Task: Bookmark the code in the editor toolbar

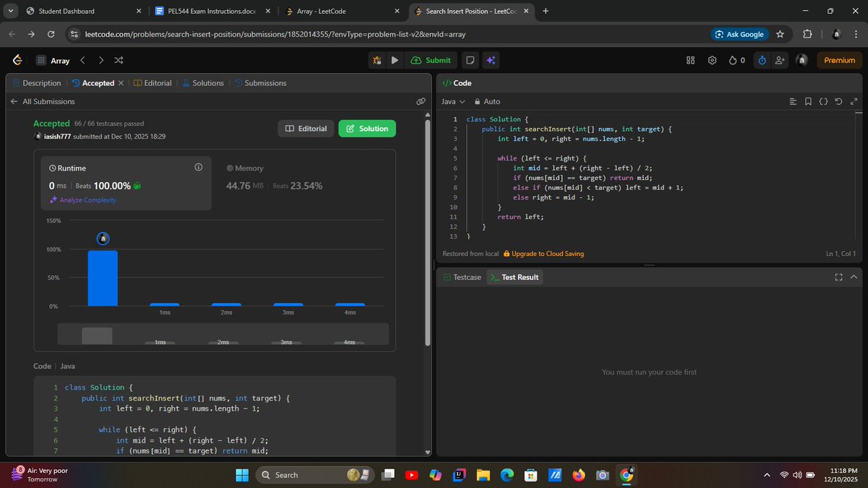Action: [808, 102]
